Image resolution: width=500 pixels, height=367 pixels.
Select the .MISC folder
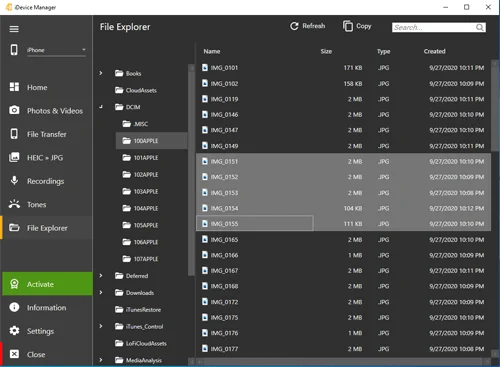(135, 124)
